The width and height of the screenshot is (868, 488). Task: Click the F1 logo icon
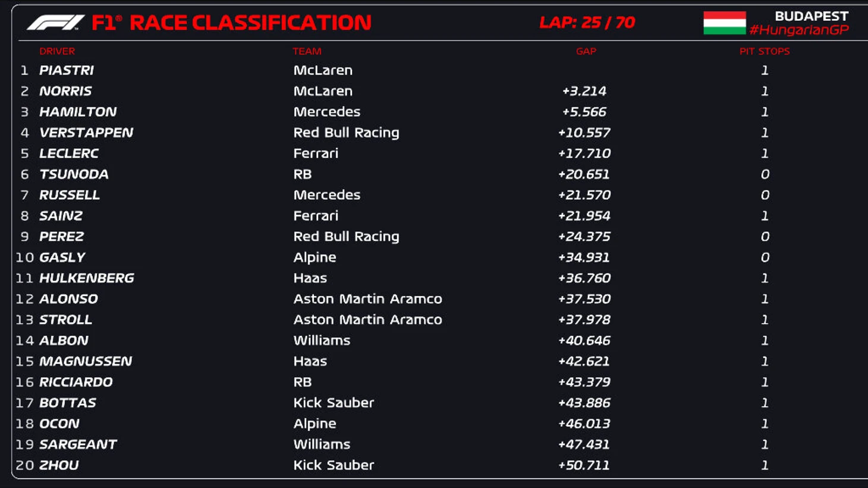(55, 23)
